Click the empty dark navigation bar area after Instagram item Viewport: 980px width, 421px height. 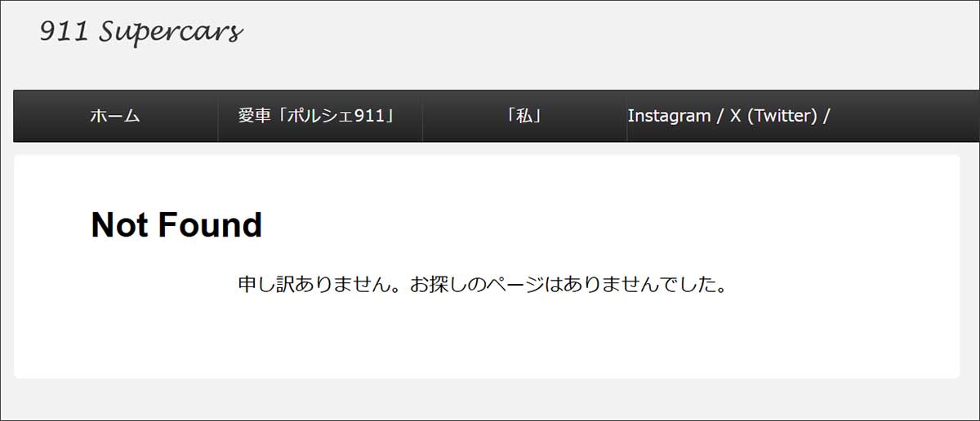pos(905,116)
